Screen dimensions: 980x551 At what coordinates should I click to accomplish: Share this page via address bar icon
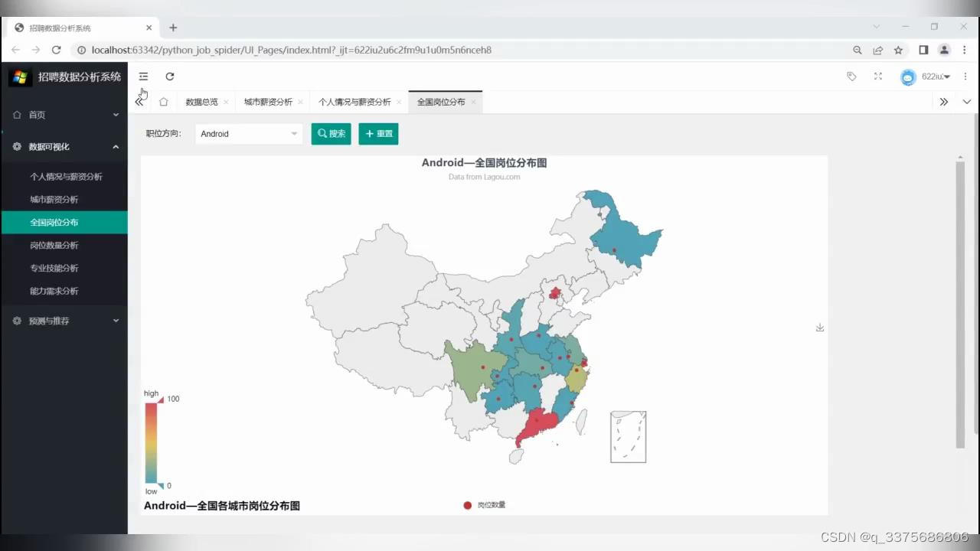click(878, 50)
